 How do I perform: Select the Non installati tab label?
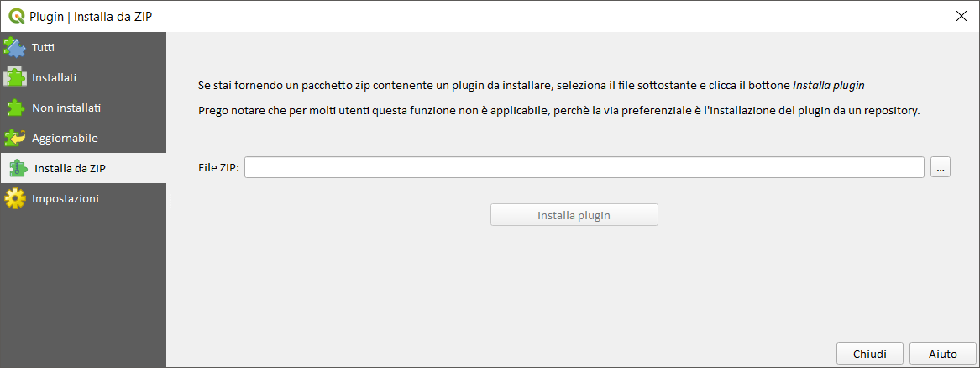66,108
